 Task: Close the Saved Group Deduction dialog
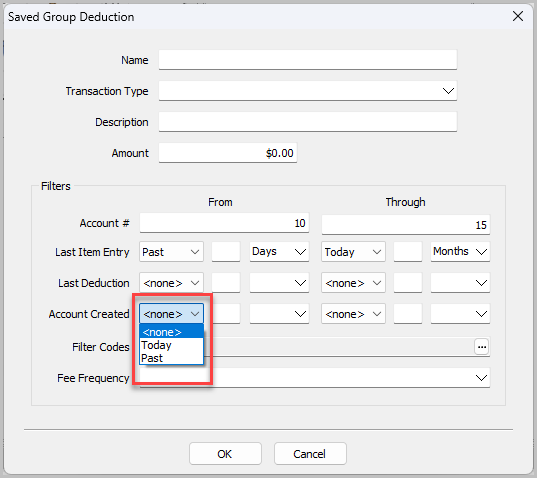517,16
